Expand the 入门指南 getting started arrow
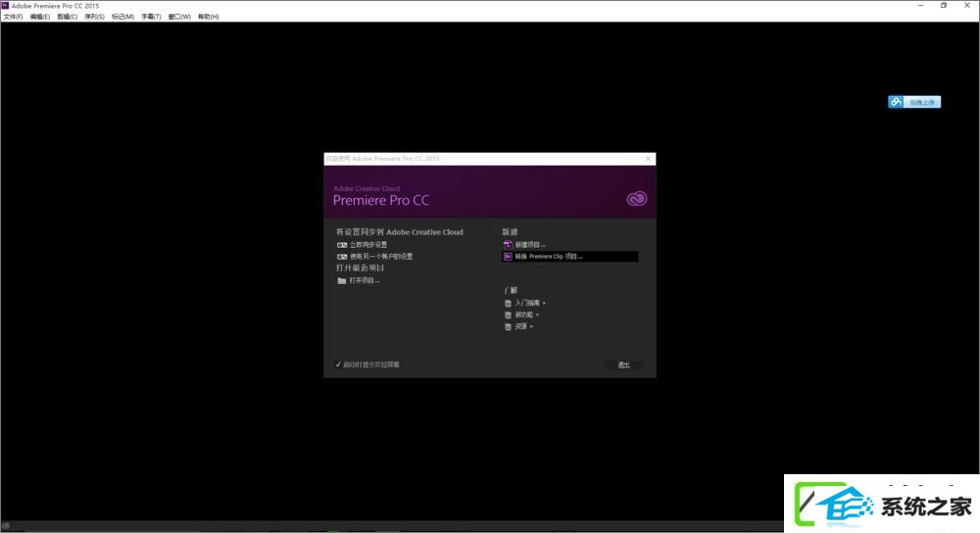Viewport: 980px width, 533px height. (x=544, y=303)
